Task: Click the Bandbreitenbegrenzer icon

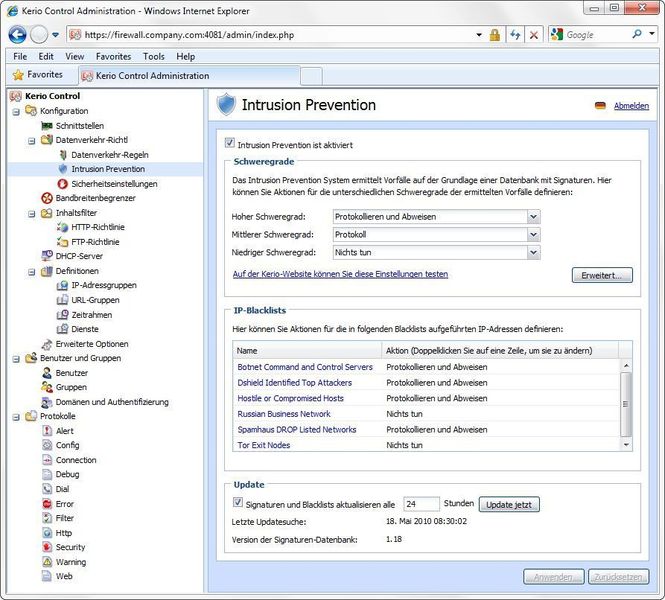Action: (x=47, y=198)
